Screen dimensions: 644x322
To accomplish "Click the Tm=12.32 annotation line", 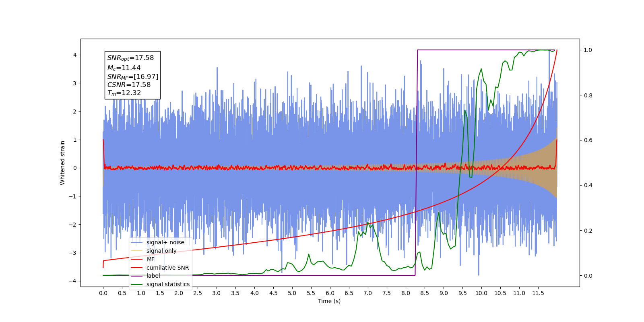I will (x=124, y=93).
